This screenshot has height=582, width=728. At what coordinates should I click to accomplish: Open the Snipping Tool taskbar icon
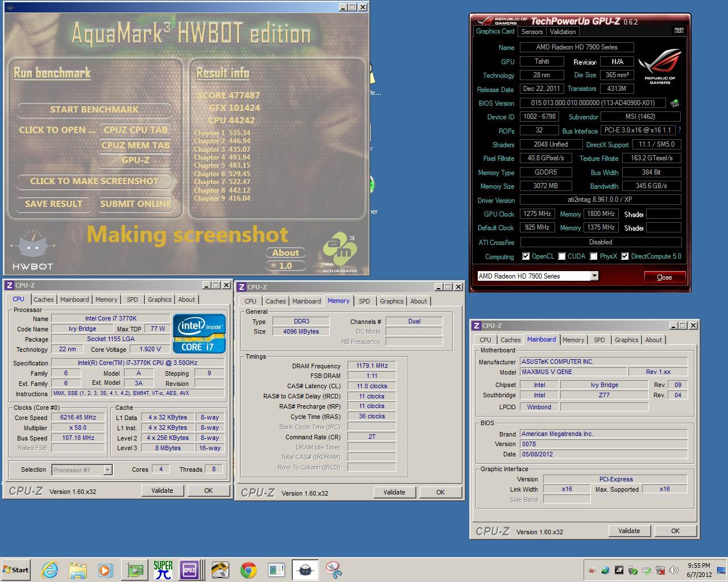coord(334,570)
